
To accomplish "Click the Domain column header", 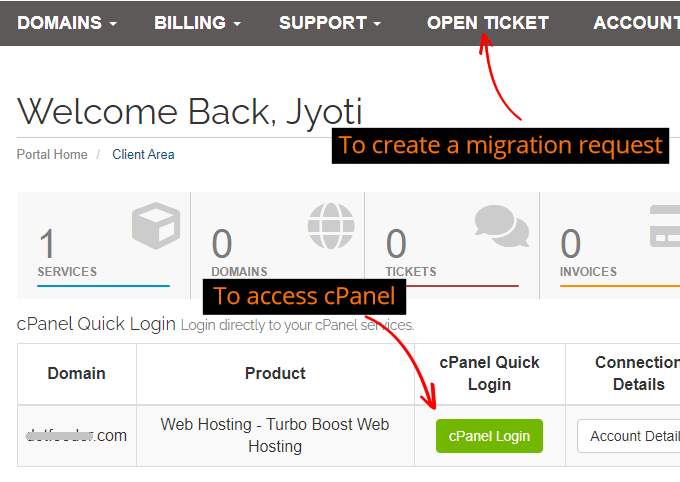I will [76, 373].
